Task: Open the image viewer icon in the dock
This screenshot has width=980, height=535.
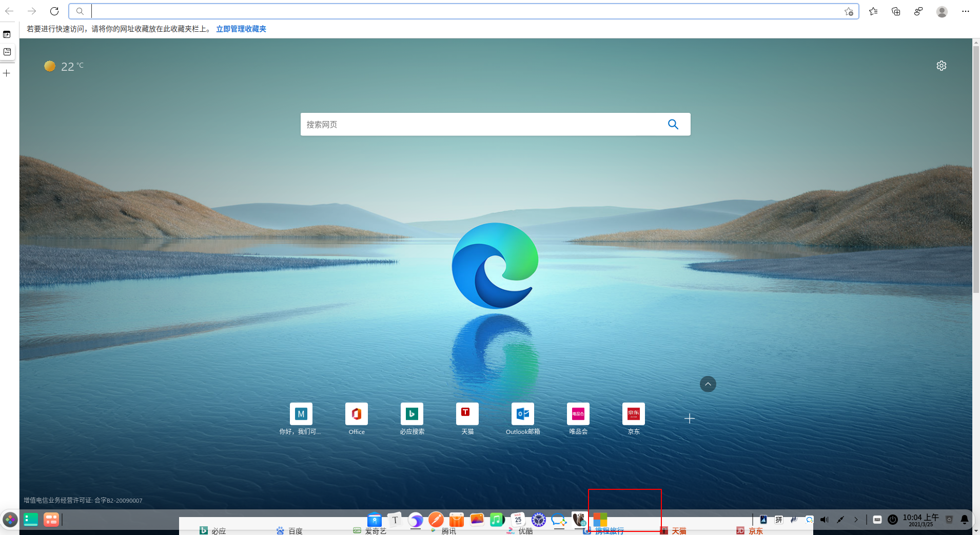Action: tap(477, 520)
